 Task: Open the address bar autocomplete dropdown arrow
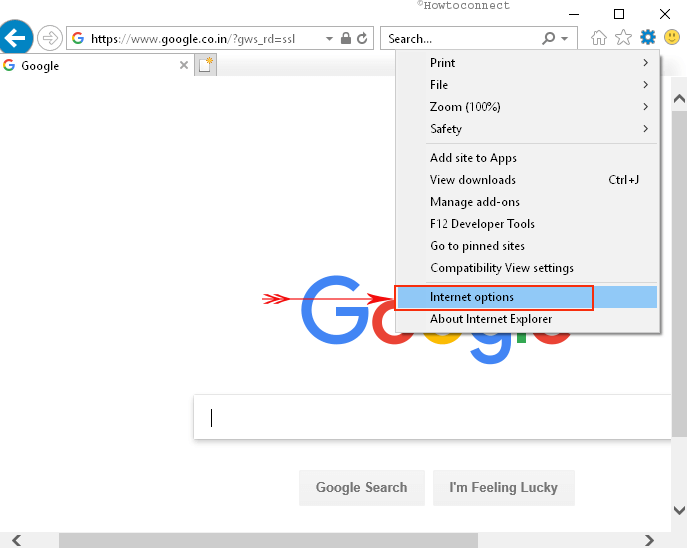coord(329,39)
